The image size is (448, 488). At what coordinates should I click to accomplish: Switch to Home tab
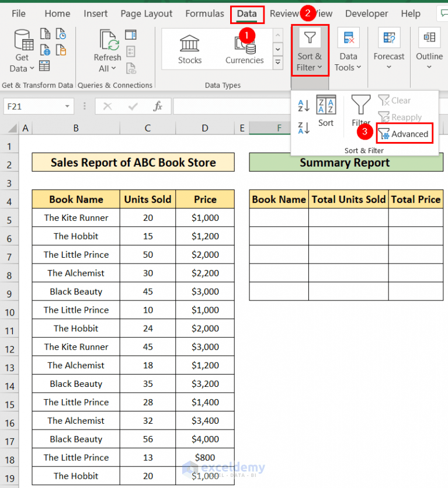(57, 13)
